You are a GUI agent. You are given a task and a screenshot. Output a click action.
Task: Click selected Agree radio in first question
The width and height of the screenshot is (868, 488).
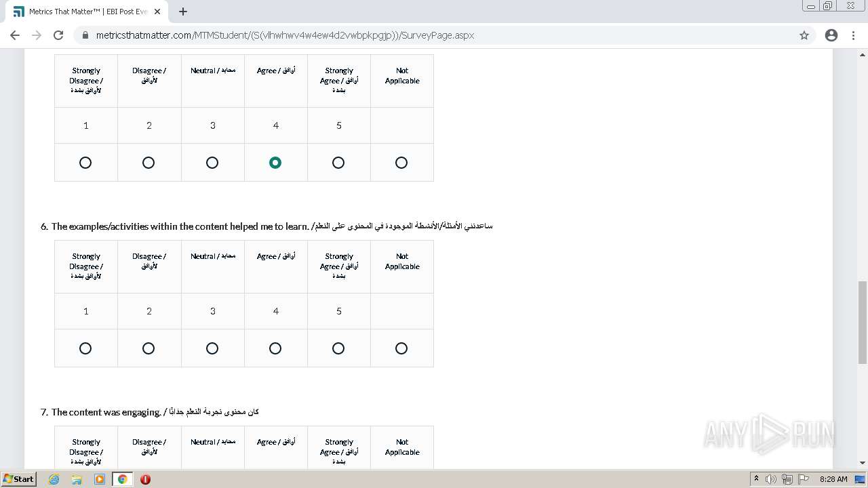275,163
